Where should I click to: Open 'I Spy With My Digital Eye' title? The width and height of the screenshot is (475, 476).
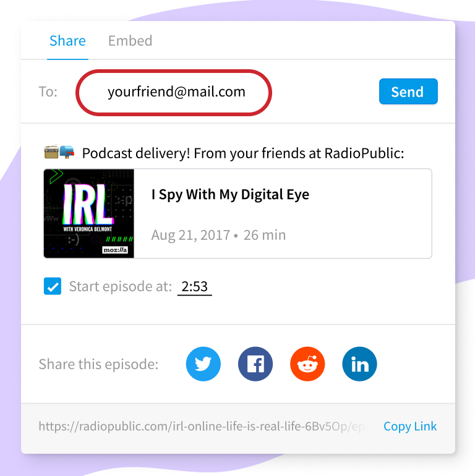pos(230,194)
